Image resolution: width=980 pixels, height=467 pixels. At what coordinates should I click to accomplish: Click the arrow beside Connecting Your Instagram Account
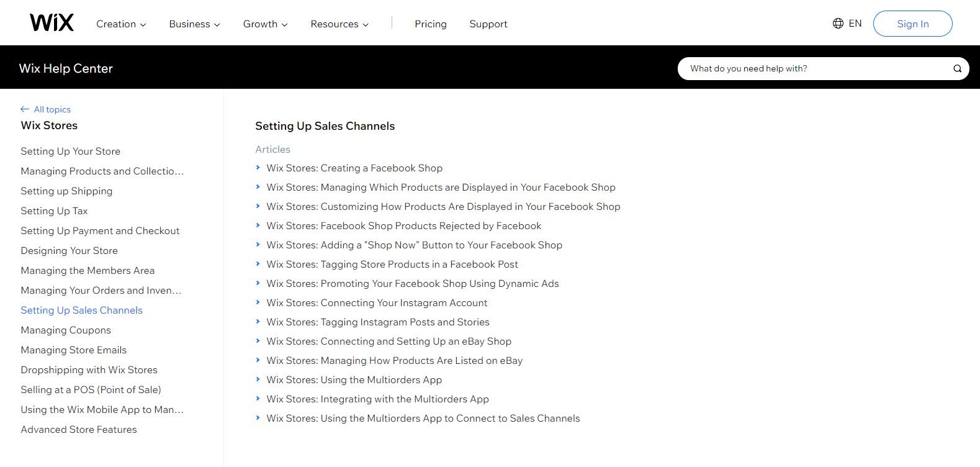pos(258,302)
